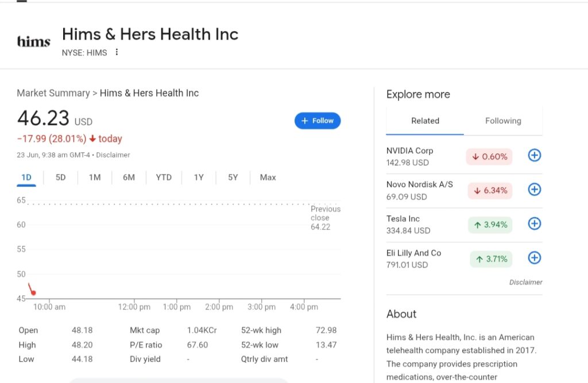Open the three-dot menu beside NYSE: HIMS

(117, 52)
